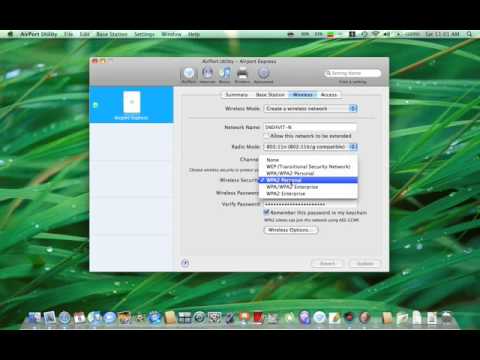
Task: Open Finder from the Dock
Action: pyautogui.click(x=34, y=318)
